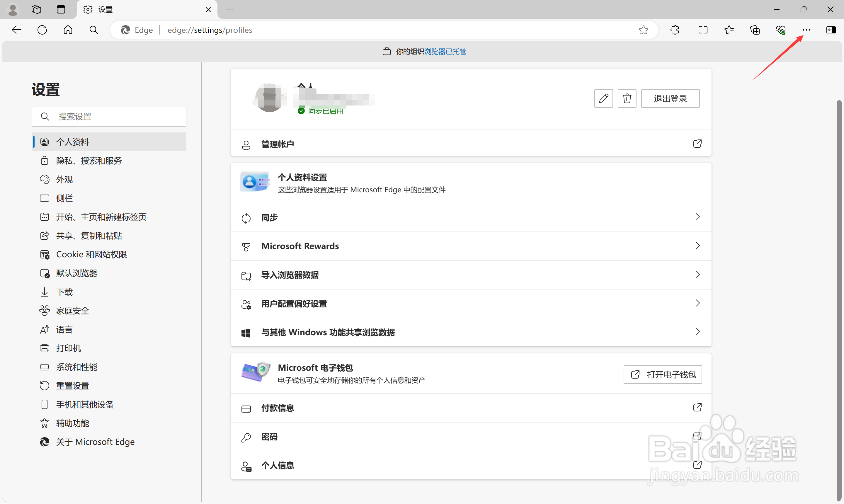Open the tab actions menu icon
This screenshot has width=844, height=504.
(61, 9)
